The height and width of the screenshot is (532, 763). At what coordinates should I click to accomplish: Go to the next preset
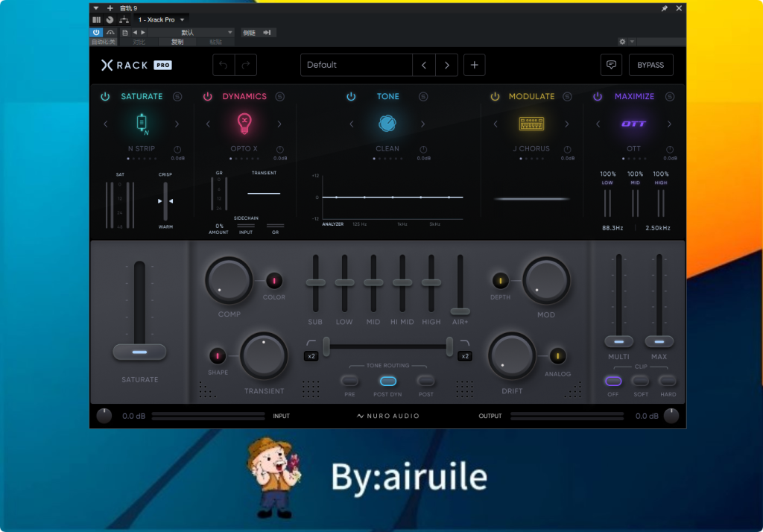447,65
